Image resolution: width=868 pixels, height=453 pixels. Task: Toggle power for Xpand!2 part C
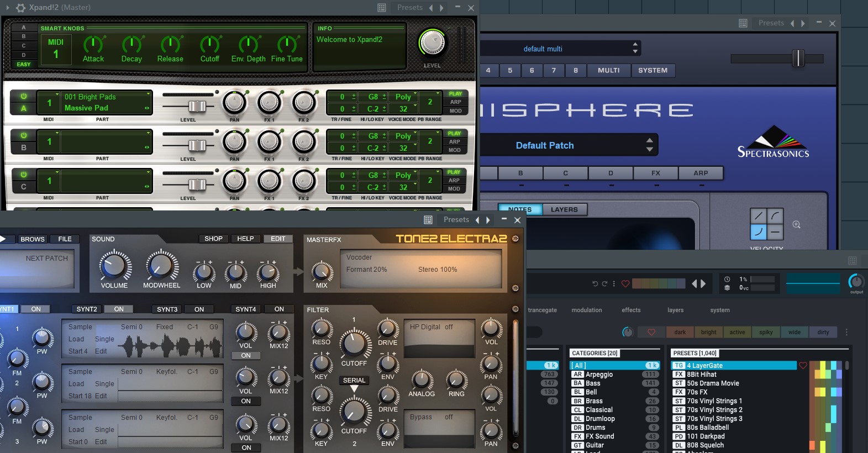24,175
